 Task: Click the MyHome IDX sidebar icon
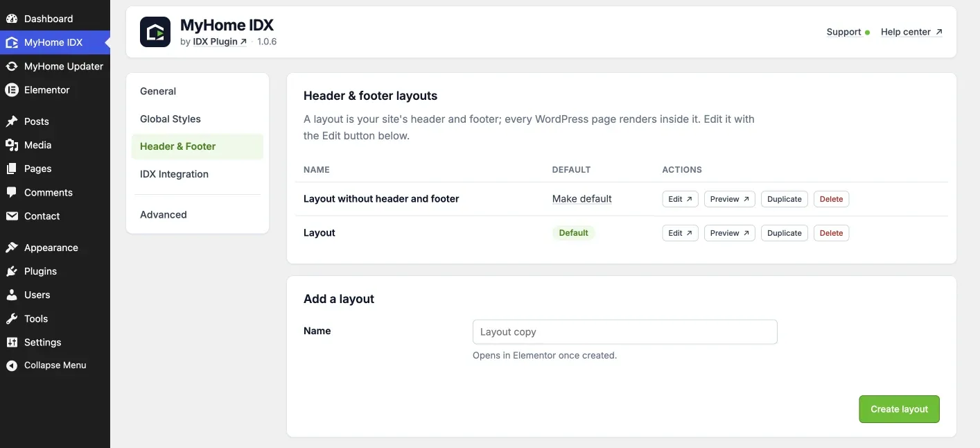click(x=12, y=42)
